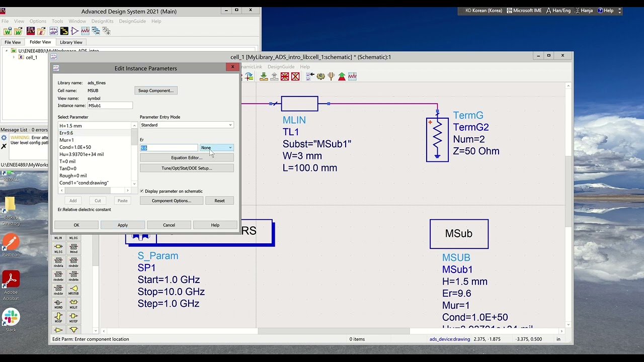The width and height of the screenshot is (644, 362).
Task: Click the optimize arrow icon in schematic toolbar
Action: click(342, 76)
